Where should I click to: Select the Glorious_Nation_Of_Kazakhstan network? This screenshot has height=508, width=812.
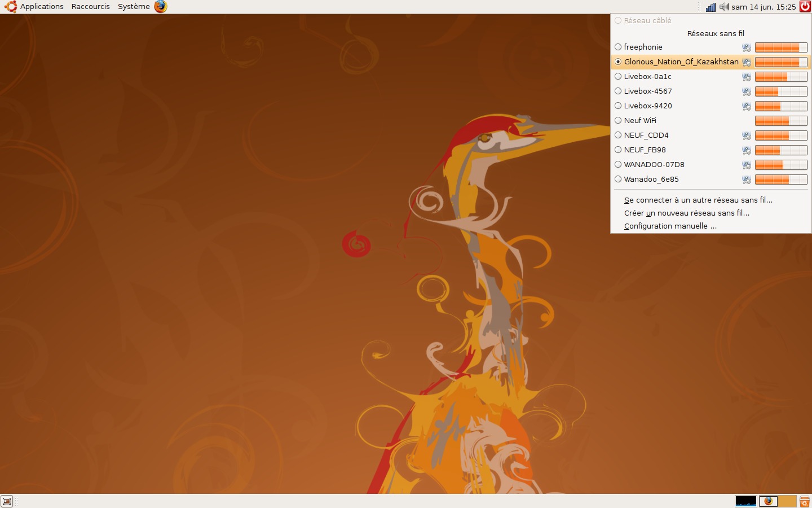[x=711, y=62]
